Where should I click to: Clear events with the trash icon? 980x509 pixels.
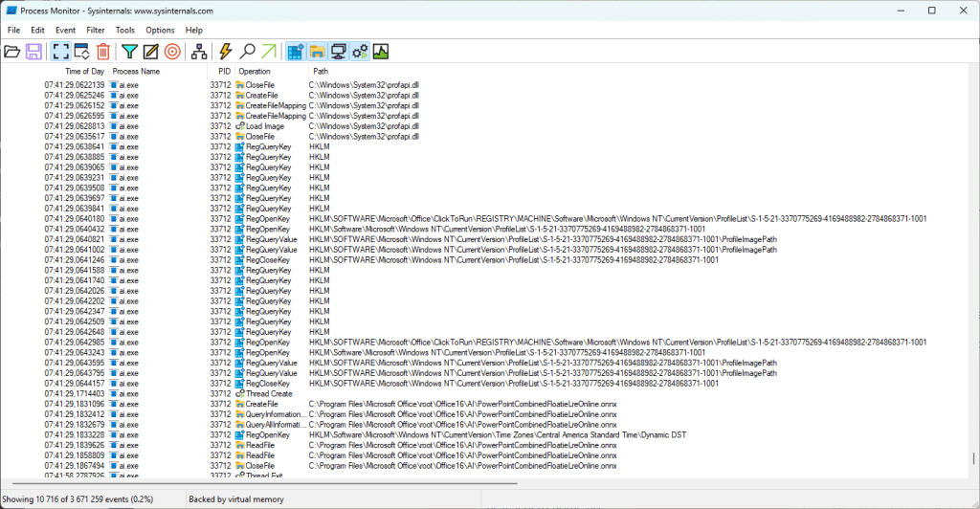(x=103, y=51)
